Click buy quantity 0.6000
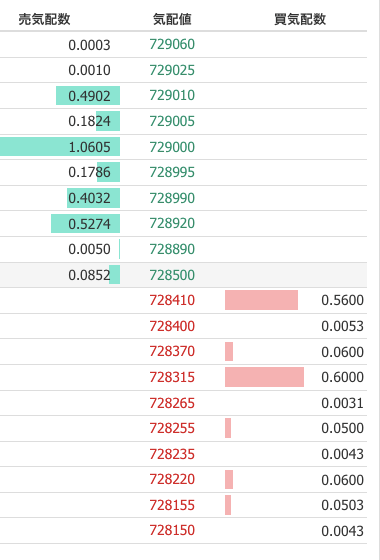This screenshot has width=380, height=560. point(342,377)
